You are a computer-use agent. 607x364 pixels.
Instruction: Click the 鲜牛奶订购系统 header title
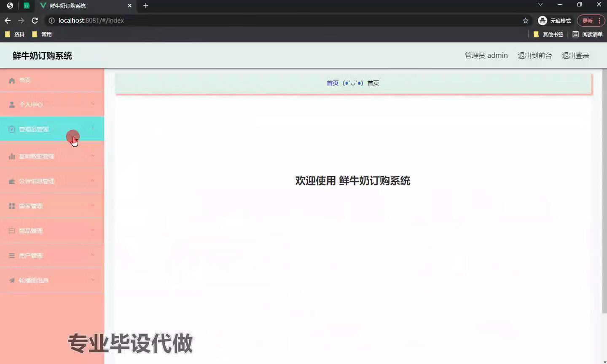point(42,56)
